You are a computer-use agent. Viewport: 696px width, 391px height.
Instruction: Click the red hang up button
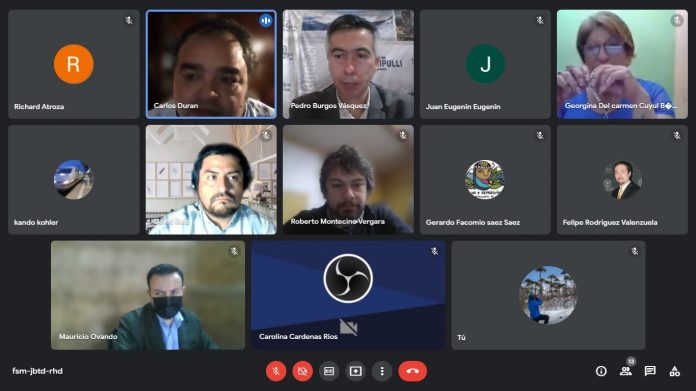point(413,371)
